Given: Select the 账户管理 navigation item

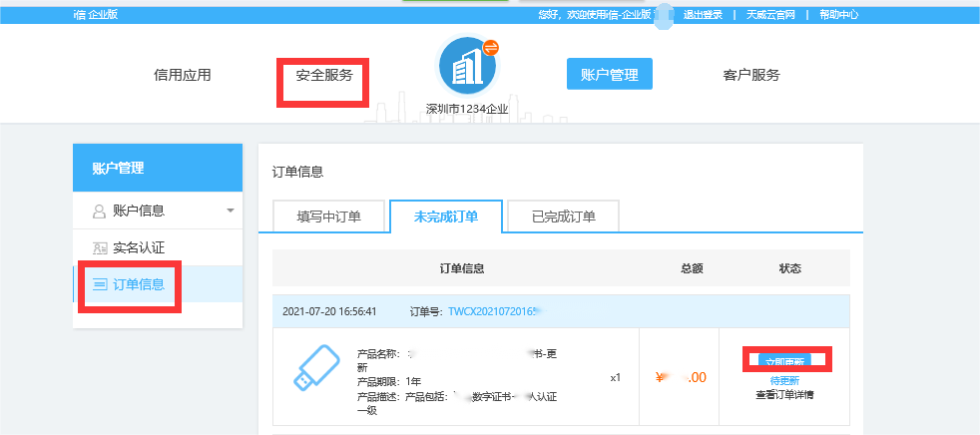Looking at the screenshot, I should [609, 75].
